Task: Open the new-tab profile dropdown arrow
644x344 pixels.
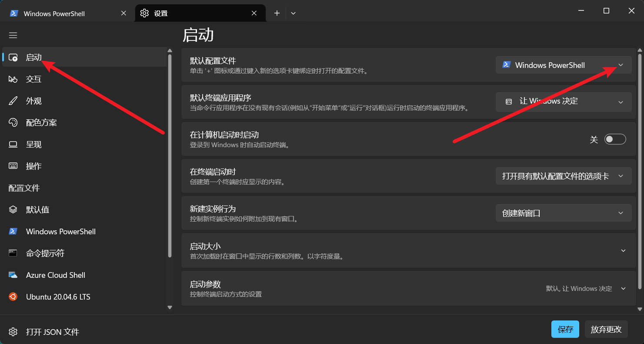Action: tap(294, 13)
